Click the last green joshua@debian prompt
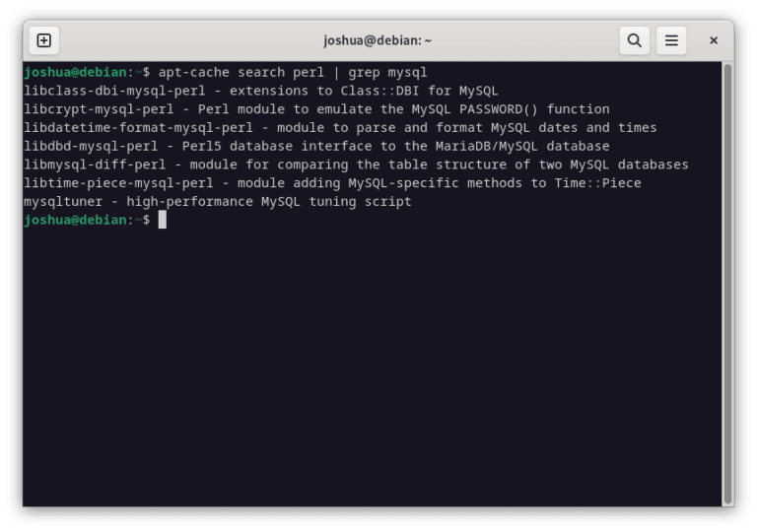 coord(75,220)
